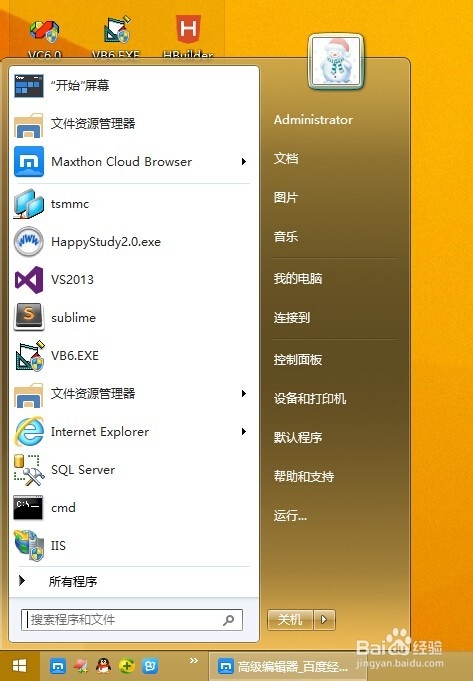This screenshot has width=473, height=681.
Task: Open 设备和打印机
Action: 310,398
